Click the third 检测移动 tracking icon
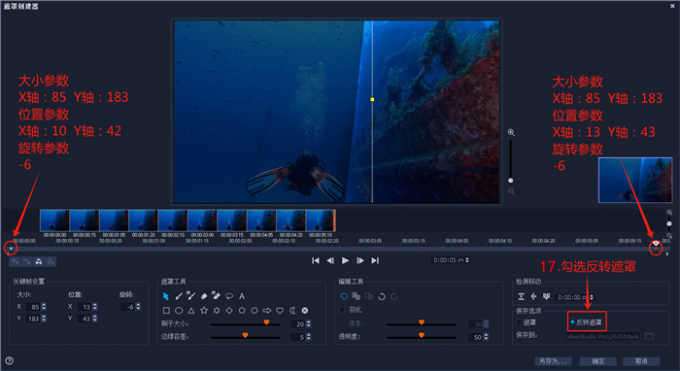 point(546,296)
